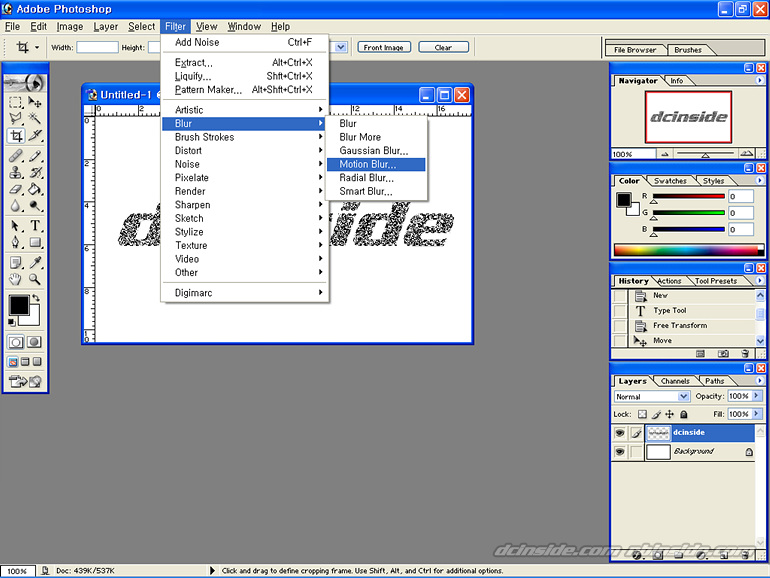Image resolution: width=770 pixels, height=578 pixels.
Task: Open the File Browser palette tab
Action: pos(635,50)
